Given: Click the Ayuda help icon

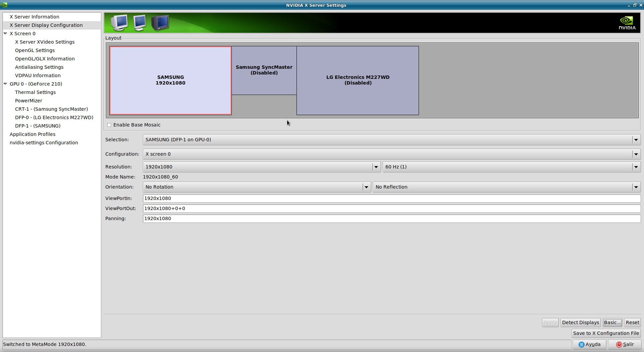Looking at the screenshot, I should pyautogui.click(x=582, y=345).
